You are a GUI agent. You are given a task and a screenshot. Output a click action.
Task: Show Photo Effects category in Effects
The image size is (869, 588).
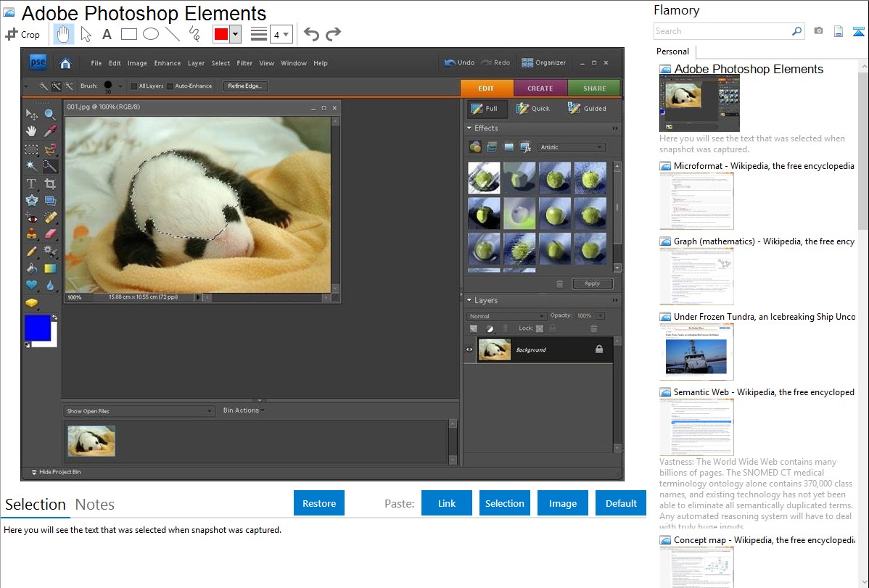click(x=508, y=147)
